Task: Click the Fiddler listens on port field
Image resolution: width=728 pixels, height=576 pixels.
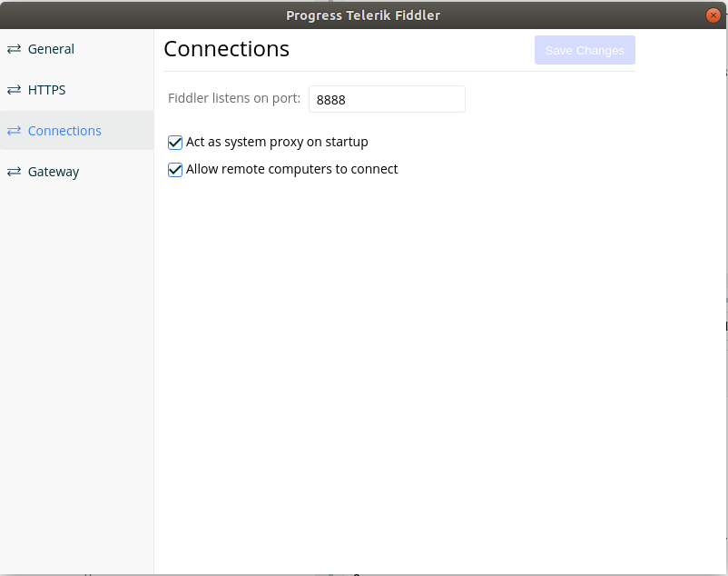Action: (x=387, y=99)
